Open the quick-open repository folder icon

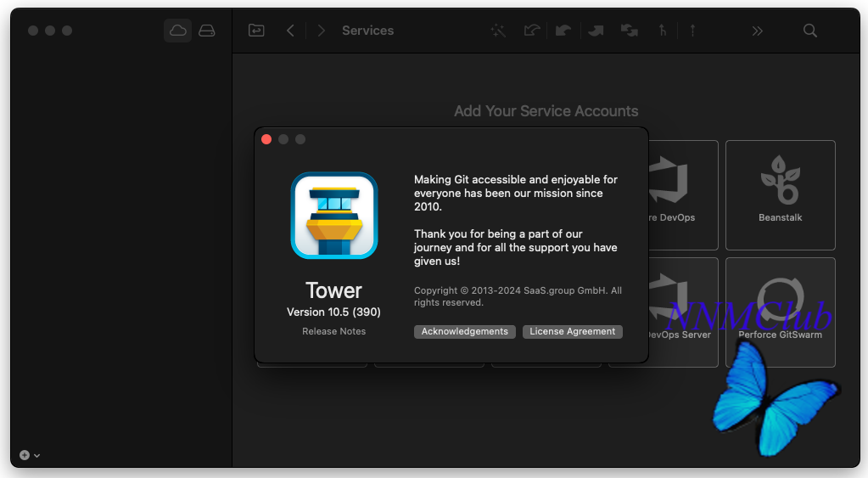256,31
